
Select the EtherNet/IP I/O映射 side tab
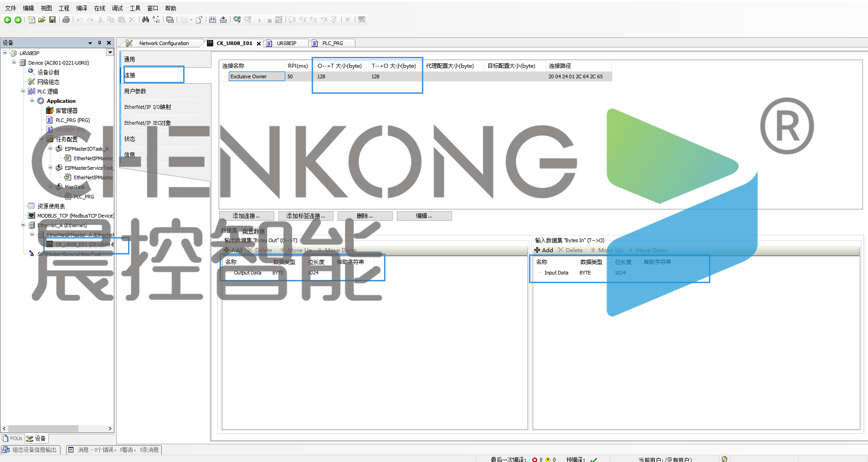pos(166,107)
